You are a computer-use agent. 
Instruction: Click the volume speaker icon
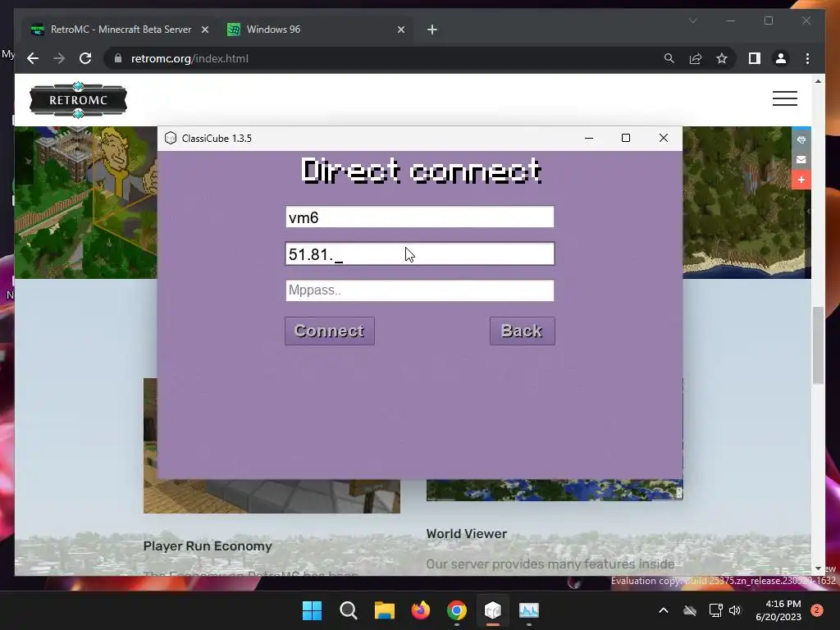pos(735,610)
